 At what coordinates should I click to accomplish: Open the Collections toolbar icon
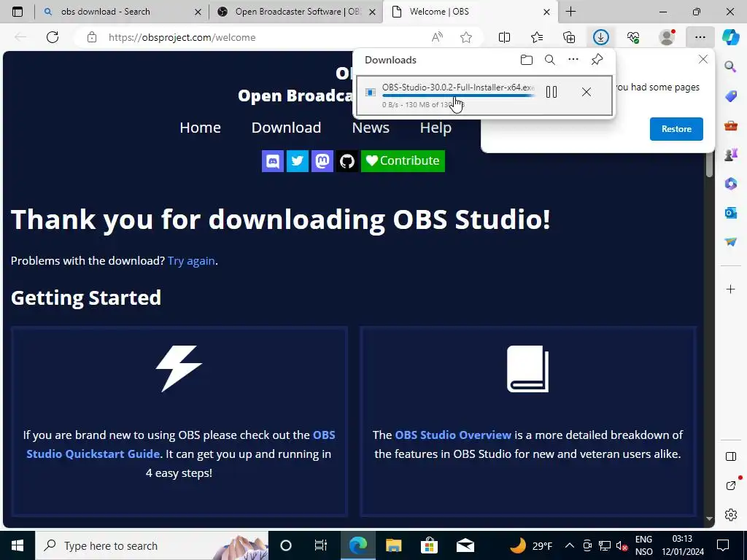(x=569, y=37)
